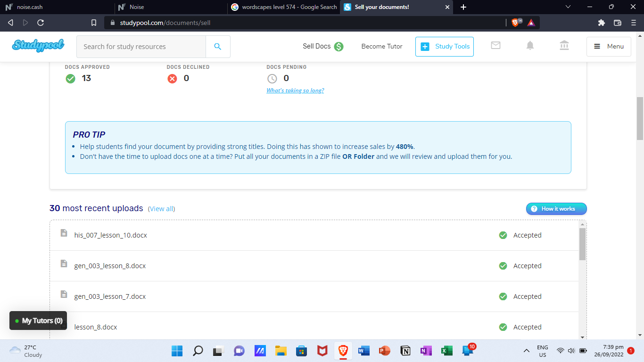
Task: Click the green dollar icon beside Sell Docs
Action: point(339,47)
